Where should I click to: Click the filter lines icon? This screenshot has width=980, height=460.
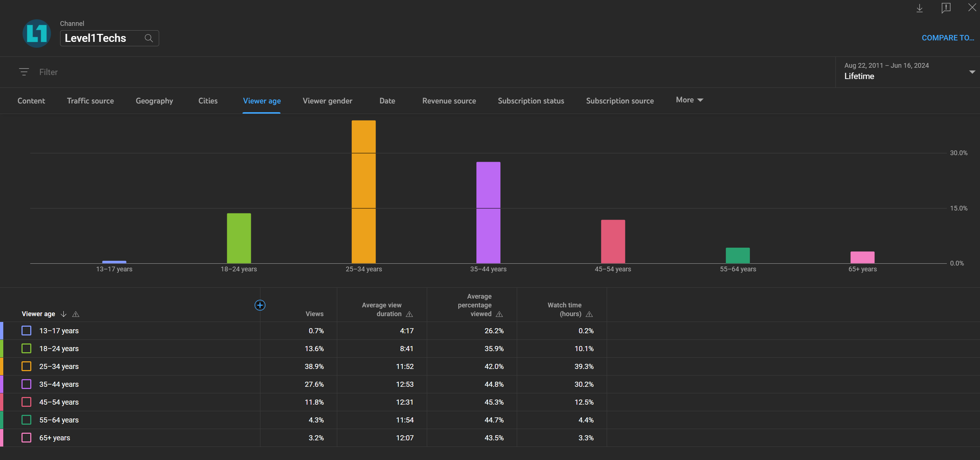[24, 72]
